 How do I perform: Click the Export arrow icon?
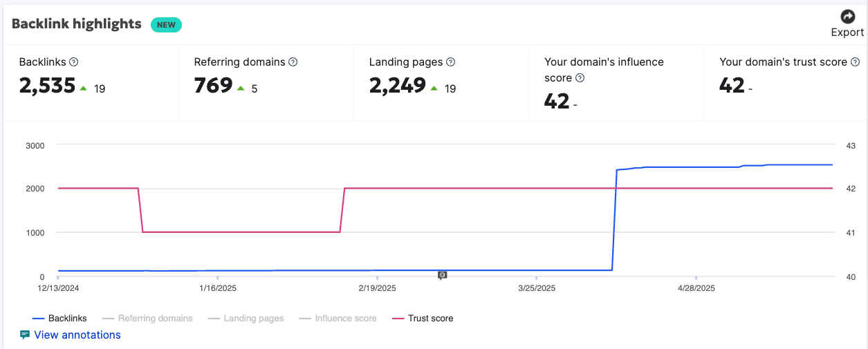coord(847,17)
